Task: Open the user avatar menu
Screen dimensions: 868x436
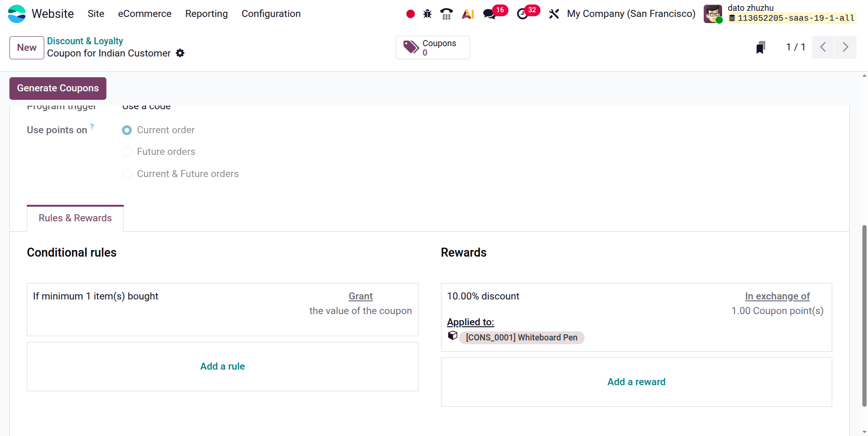Action: 713,14
